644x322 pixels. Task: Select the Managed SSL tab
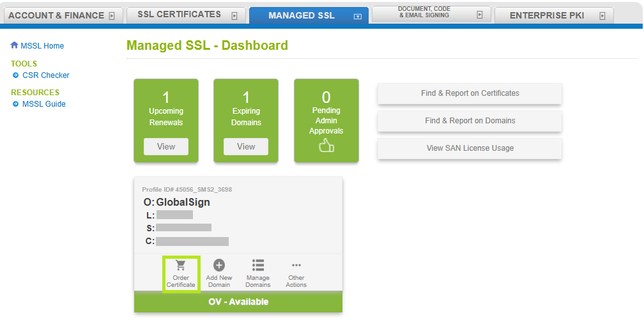click(x=309, y=15)
